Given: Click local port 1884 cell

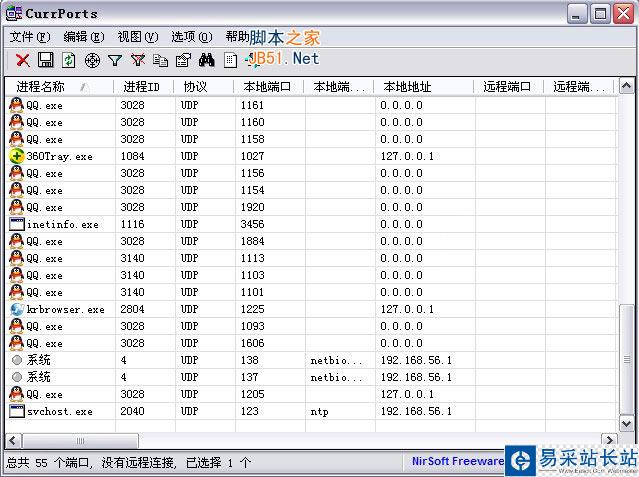Looking at the screenshot, I should (252, 241).
